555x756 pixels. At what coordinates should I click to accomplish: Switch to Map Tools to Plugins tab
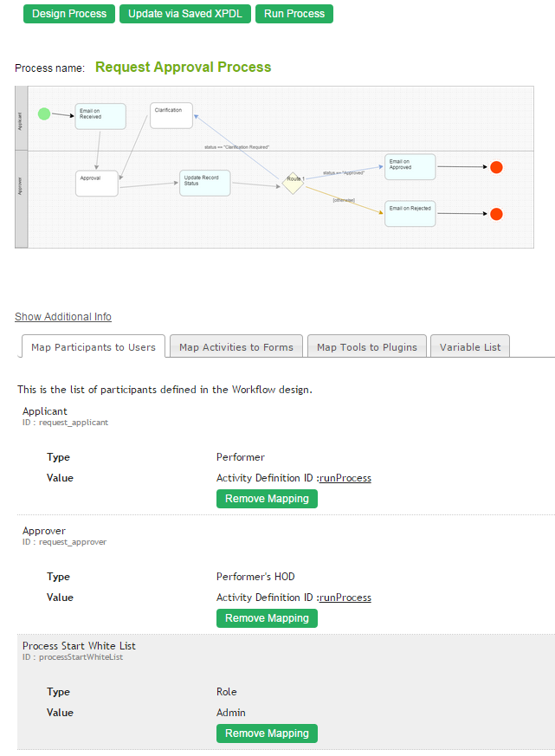point(367,347)
